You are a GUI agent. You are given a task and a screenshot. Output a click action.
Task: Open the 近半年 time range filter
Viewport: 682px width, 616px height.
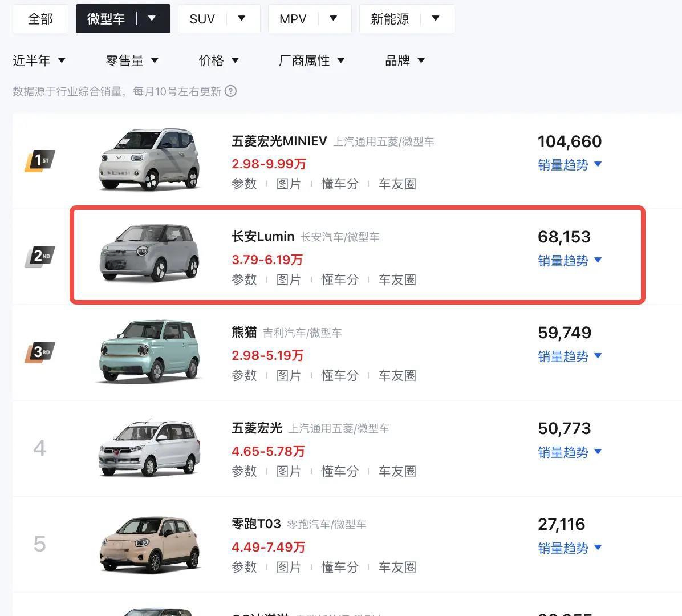[39, 60]
